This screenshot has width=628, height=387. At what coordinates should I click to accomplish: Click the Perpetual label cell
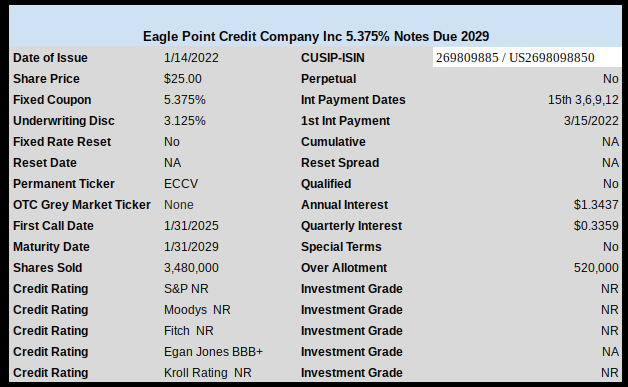tap(328, 79)
